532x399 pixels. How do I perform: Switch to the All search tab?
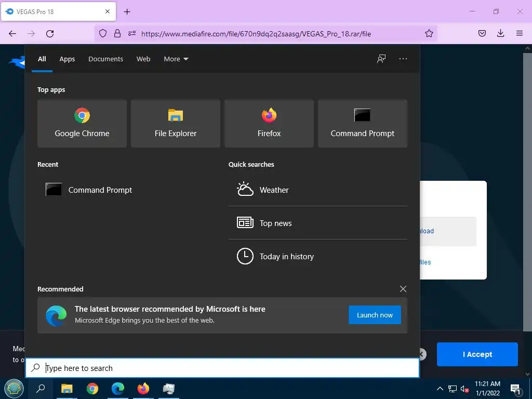tap(42, 59)
